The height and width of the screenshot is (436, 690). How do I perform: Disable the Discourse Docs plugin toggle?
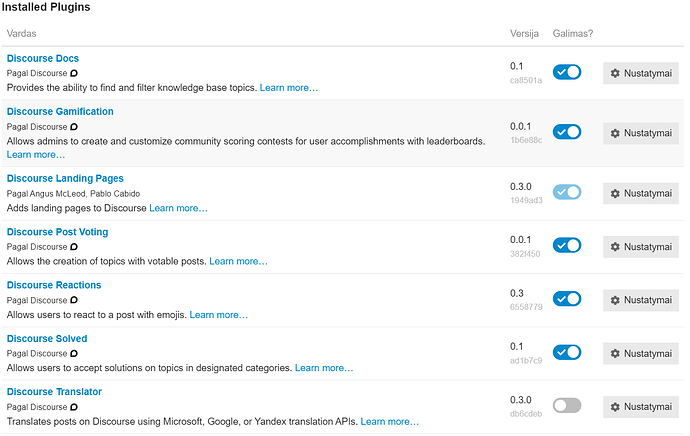coord(567,72)
